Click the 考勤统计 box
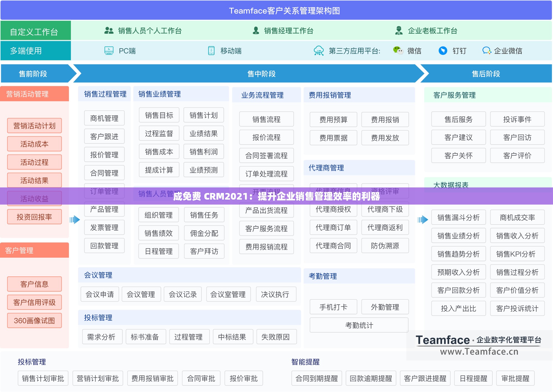 [359, 325]
